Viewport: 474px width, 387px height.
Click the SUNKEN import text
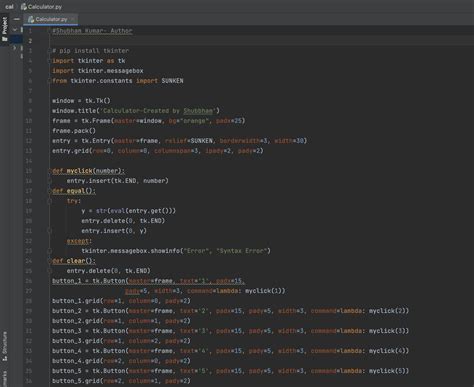pyautogui.click(x=172, y=81)
